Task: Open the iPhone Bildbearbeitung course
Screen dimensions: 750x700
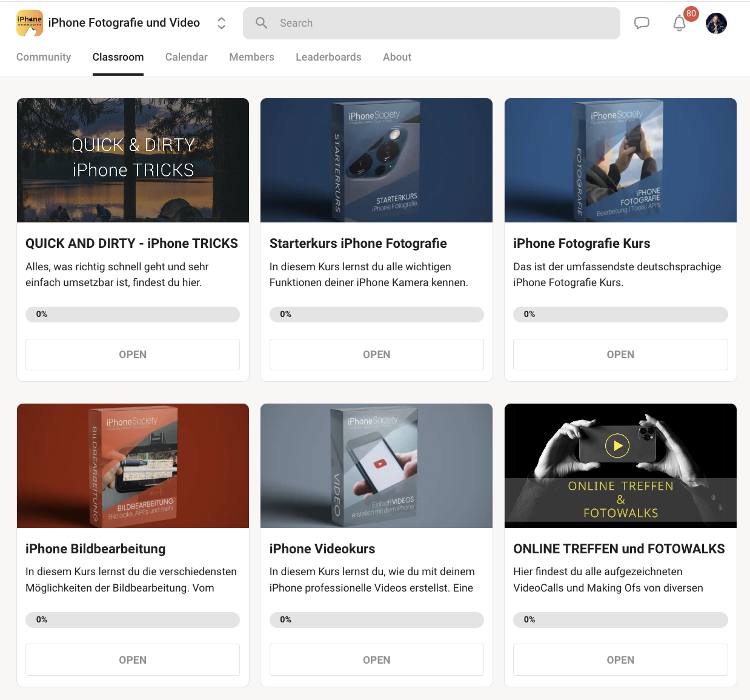Action: pos(133,660)
